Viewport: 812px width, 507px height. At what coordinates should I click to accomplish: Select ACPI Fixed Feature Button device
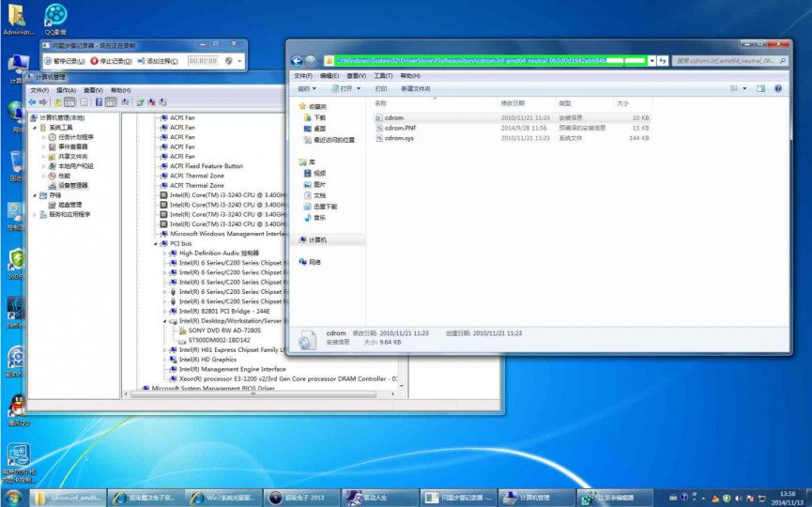click(207, 166)
